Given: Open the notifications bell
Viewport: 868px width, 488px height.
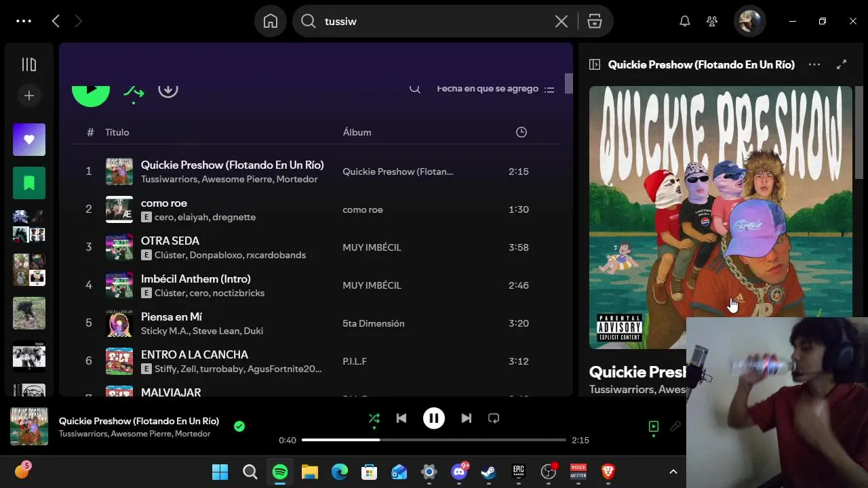Looking at the screenshot, I should (x=685, y=21).
